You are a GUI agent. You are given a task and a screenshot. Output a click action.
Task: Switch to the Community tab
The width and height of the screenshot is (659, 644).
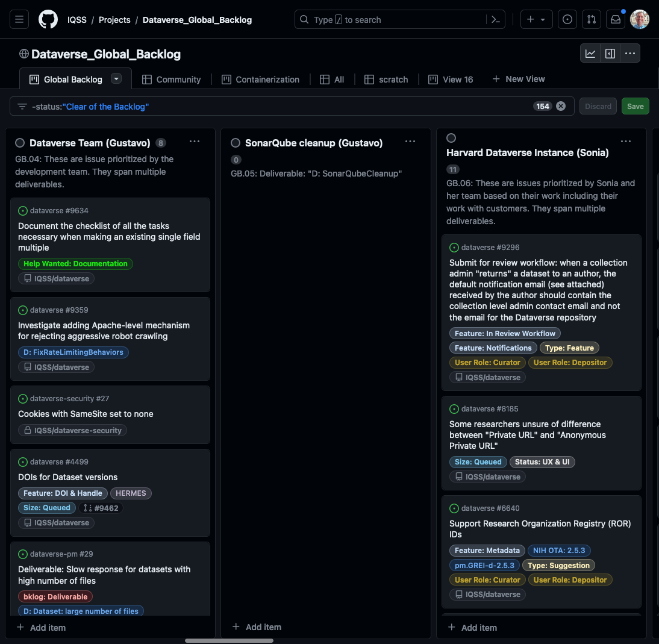coord(172,80)
